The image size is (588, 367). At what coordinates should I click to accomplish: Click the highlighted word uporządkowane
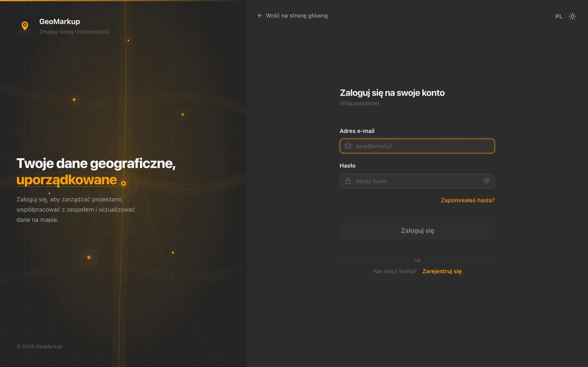point(67,180)
